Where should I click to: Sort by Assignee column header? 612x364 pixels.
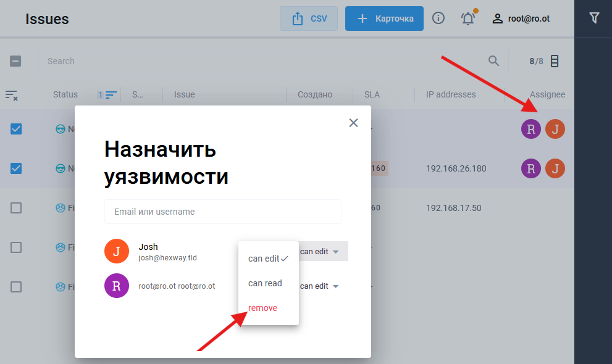pos(547,94)
